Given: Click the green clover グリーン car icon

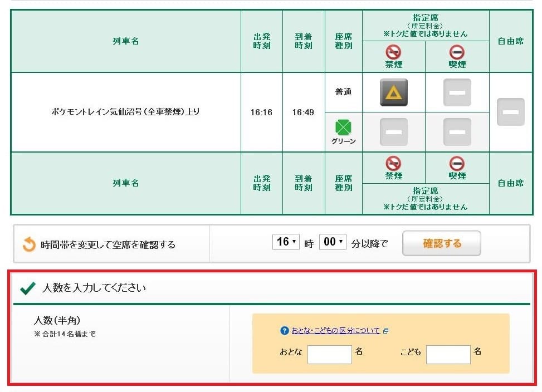Looking at the screenshot, I should [x=344, y=128].
